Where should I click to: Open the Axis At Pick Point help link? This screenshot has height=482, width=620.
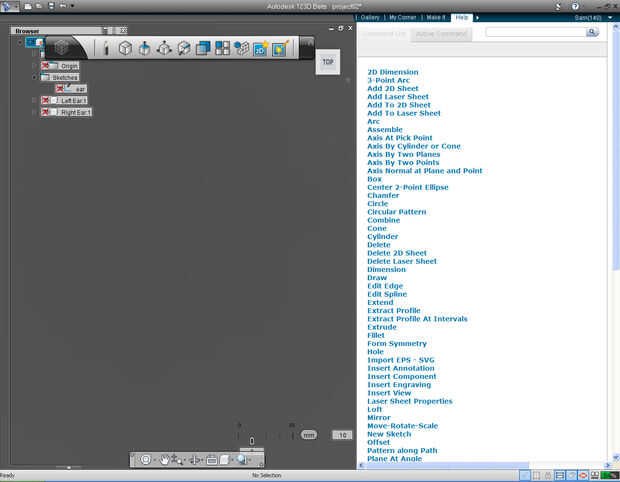pyautogui.click(x=400, y=138)
